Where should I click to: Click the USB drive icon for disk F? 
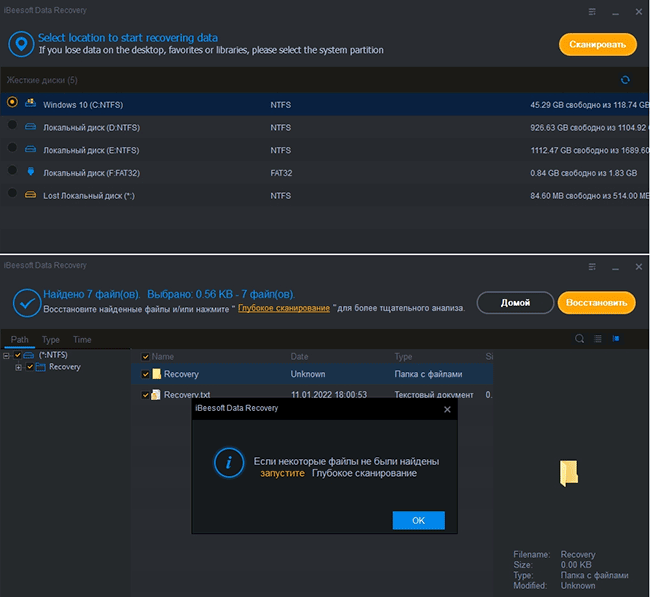(30, 171)
